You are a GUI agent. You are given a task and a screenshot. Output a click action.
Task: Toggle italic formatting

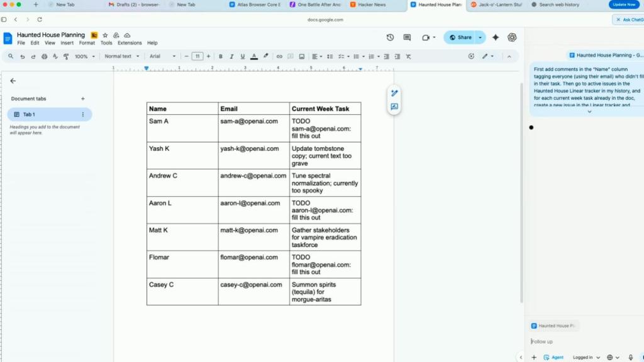point(231,56)
